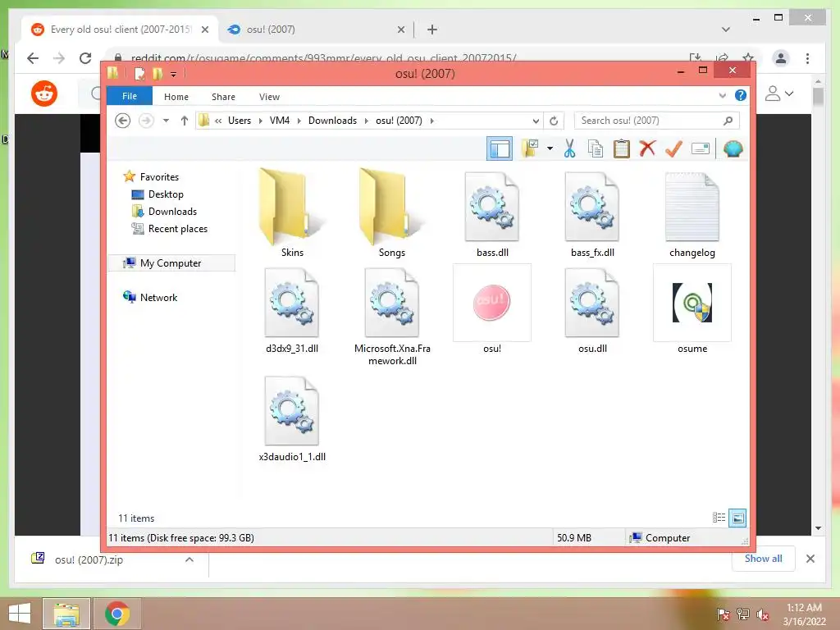Select the osume updater icon

[692, 303]
